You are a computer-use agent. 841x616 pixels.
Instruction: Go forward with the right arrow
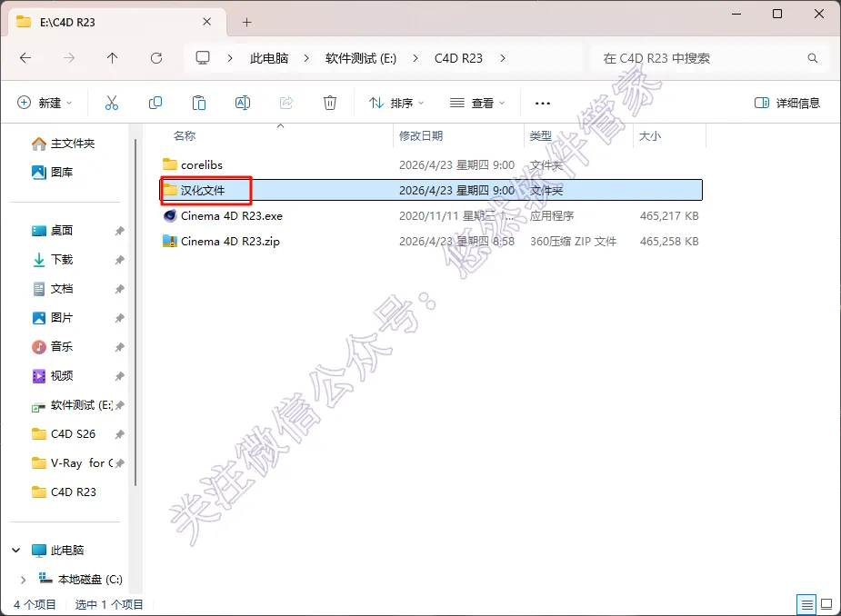[x=69, y=58]
